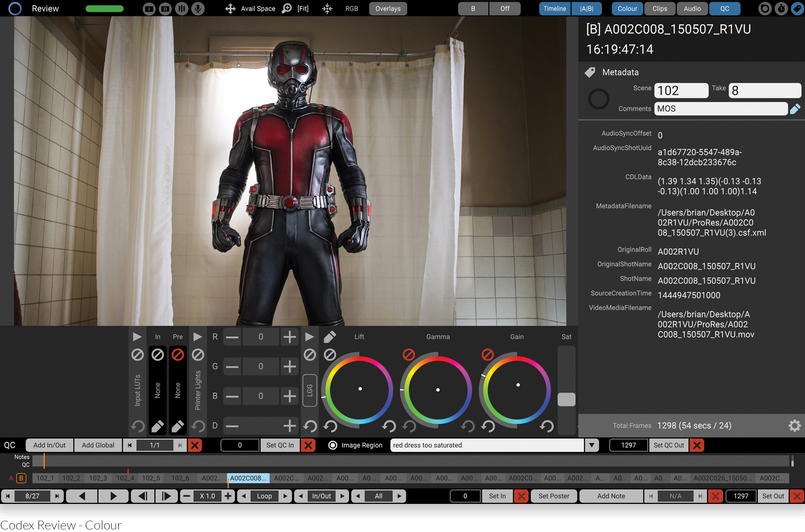Click the Comments field containing MOS

(x=721, y=109)
